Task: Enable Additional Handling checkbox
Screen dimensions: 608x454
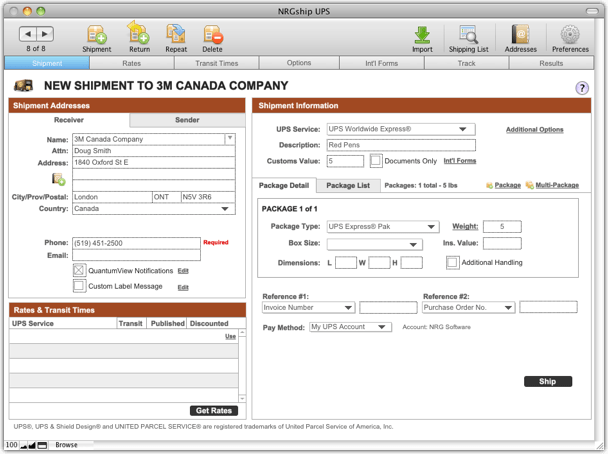Action: point(453,262)
